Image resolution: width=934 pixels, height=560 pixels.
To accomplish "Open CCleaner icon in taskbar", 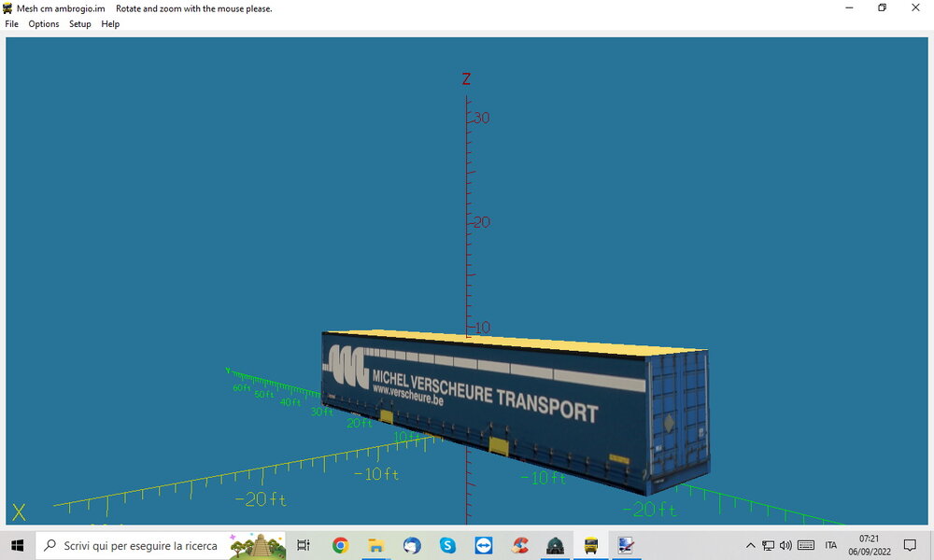I will [x=519, y=545].
